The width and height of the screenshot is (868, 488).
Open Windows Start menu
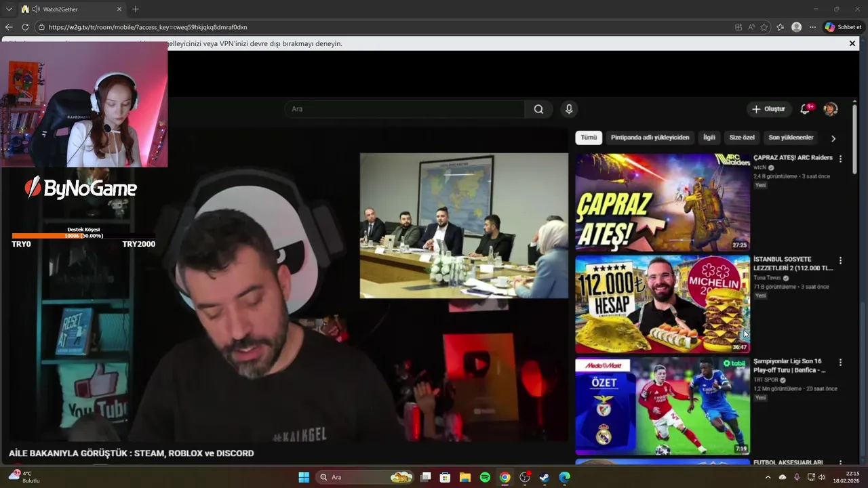pyautogui.click(x=304, y=477)
